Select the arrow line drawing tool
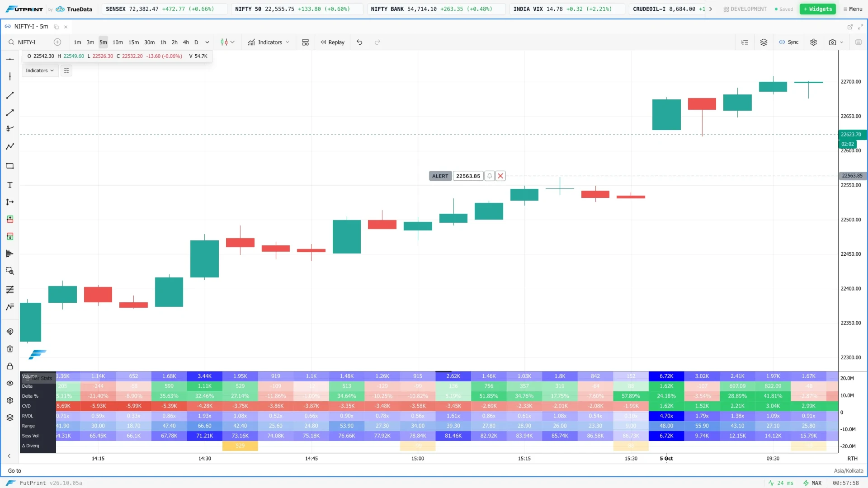 [10, 113]
